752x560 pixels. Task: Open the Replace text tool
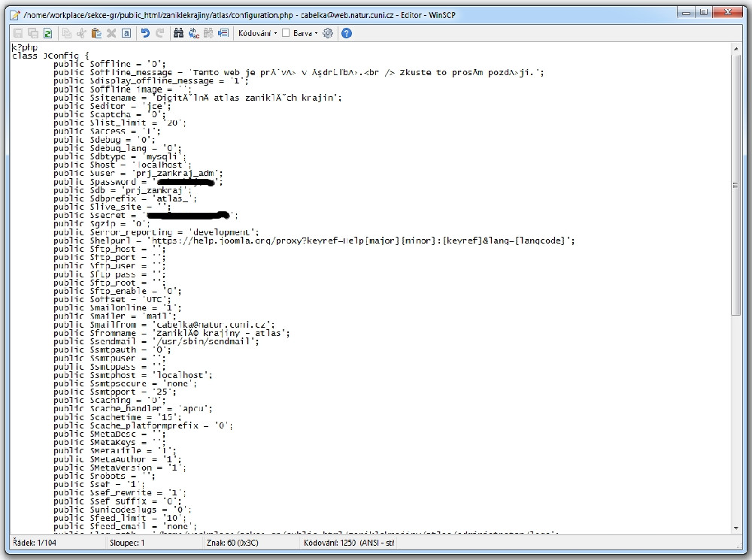[x=194, y=33]
